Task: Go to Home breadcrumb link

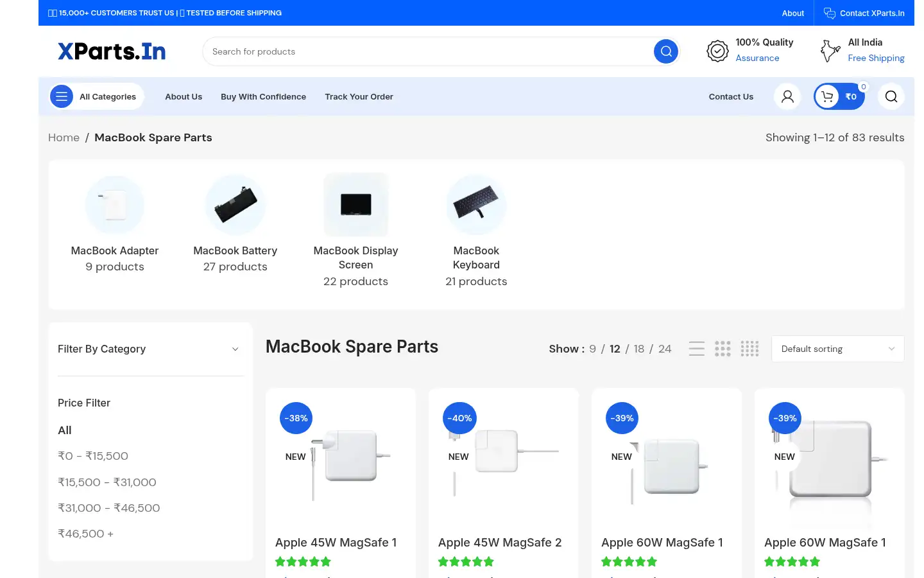Action: 64,137
